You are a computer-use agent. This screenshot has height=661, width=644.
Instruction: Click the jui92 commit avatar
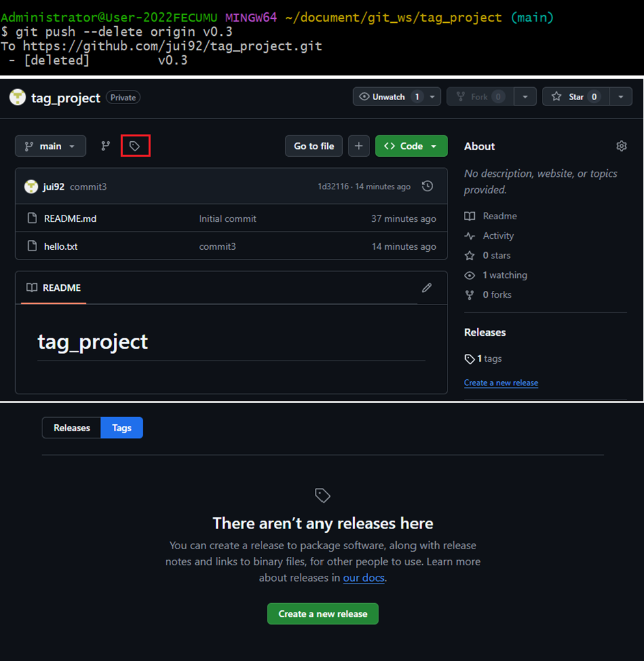click(31, 186)
